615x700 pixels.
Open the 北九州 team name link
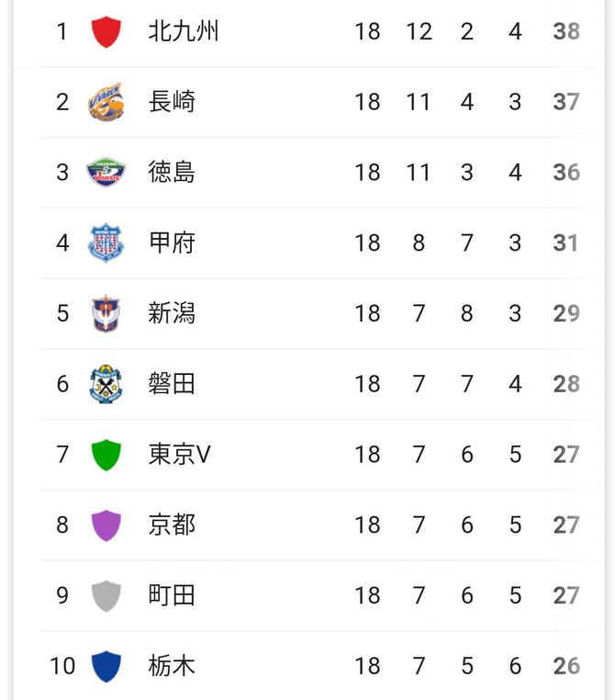click(184, 32)
